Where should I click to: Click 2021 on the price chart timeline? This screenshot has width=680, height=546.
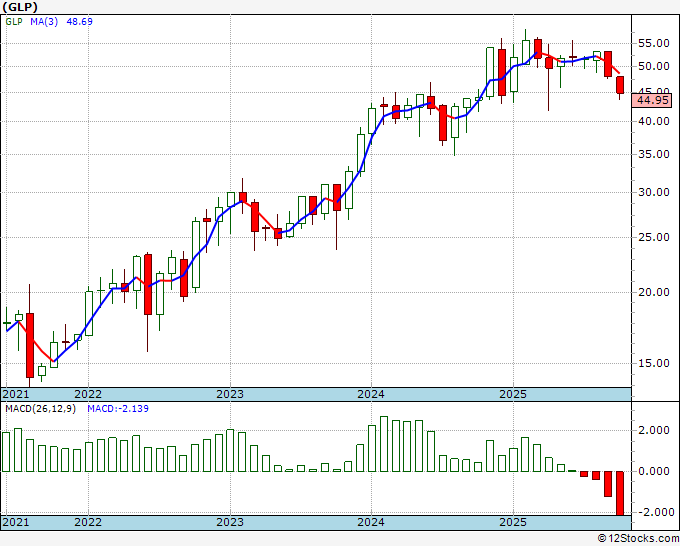click(16, 394)
